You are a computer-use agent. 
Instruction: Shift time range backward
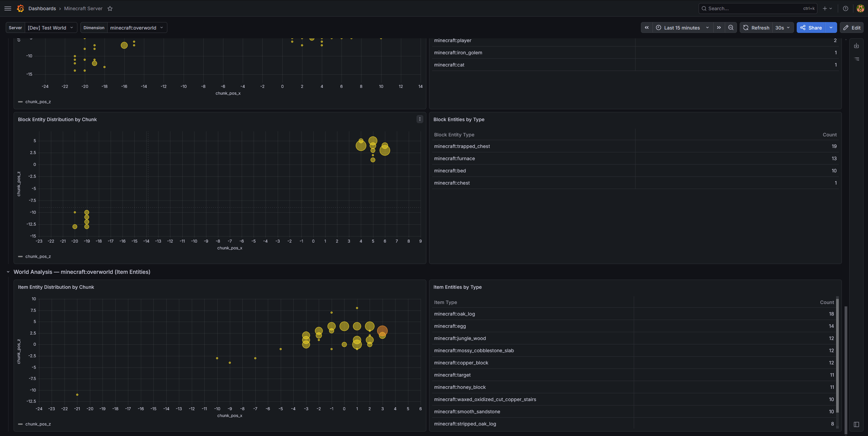coord(647,27)
